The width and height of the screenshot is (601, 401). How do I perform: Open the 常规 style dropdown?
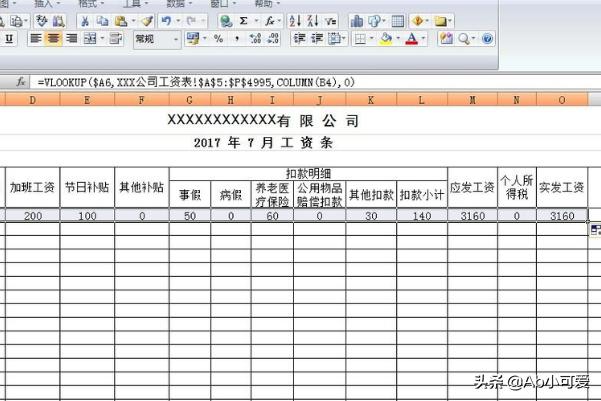(x=176, y=39)
